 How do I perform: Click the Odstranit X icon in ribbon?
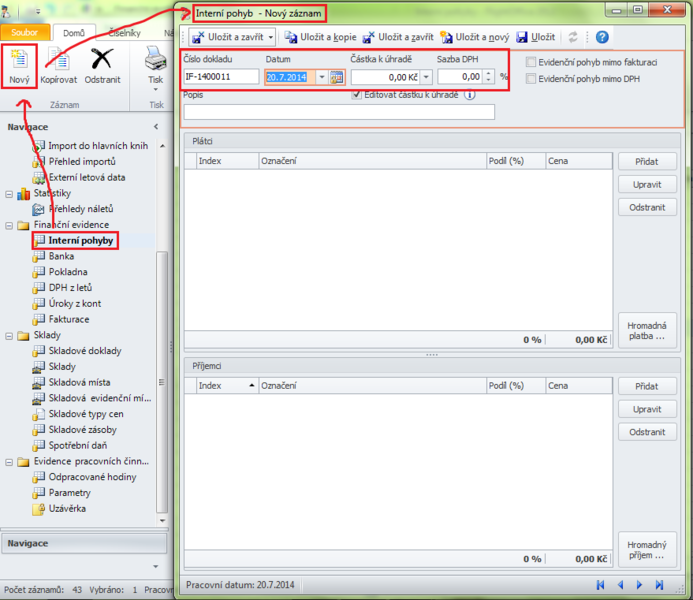[103, 62]
